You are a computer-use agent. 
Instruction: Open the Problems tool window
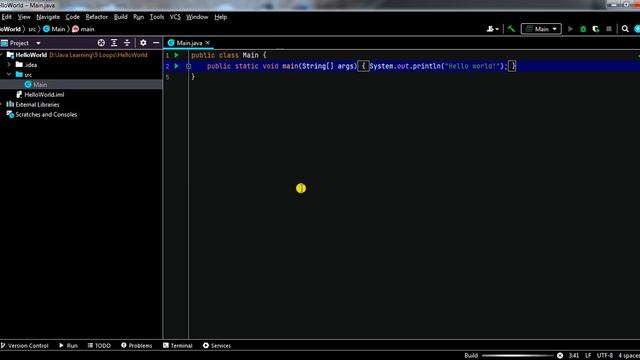(136, 345)
